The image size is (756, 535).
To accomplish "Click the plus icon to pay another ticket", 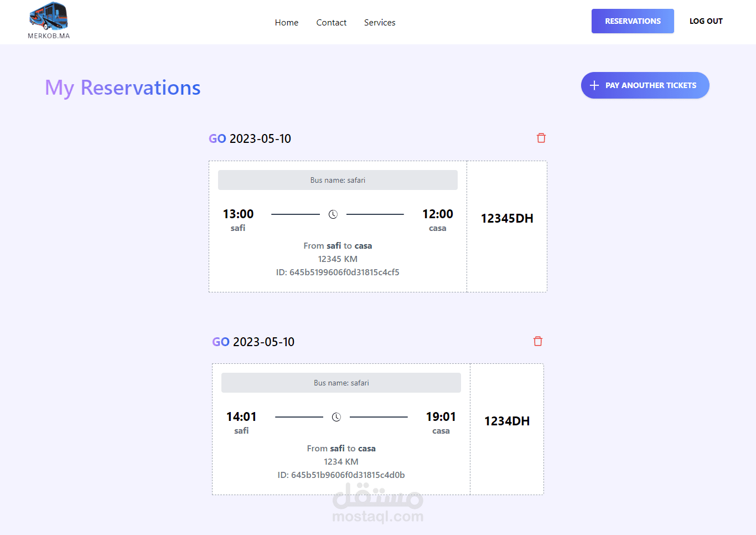I will [x=594, y=85].
